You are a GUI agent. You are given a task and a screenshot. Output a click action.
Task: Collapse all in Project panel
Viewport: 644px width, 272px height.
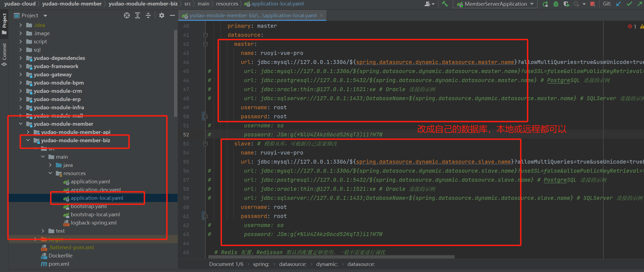pyautogui.click(x=148, y=15)
